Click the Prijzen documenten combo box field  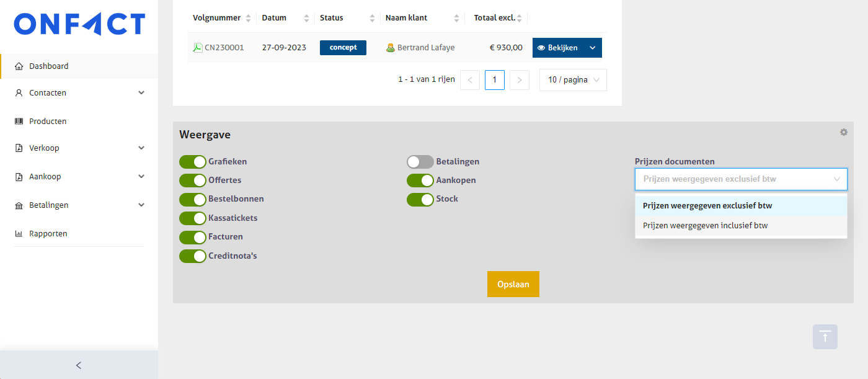click(735, 179)
